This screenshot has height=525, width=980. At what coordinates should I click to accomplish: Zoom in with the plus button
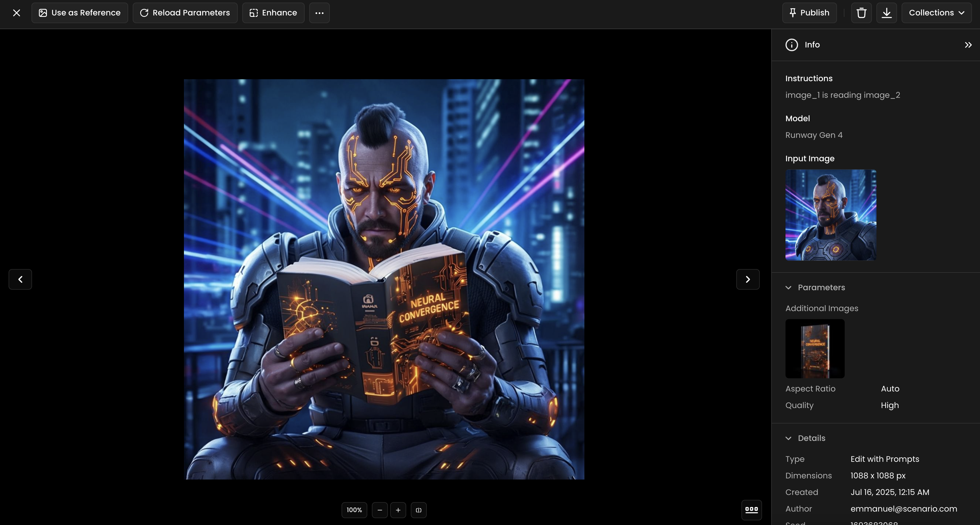click(x=398, y=510)
